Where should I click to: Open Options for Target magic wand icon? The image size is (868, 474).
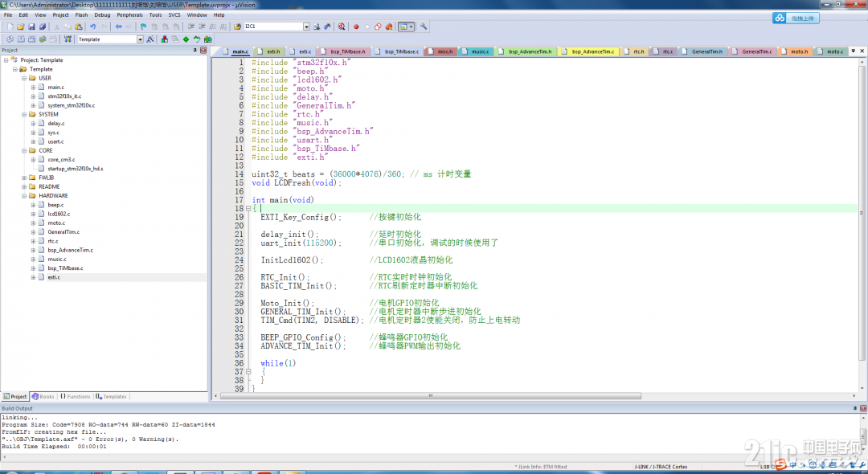[150, 39]
